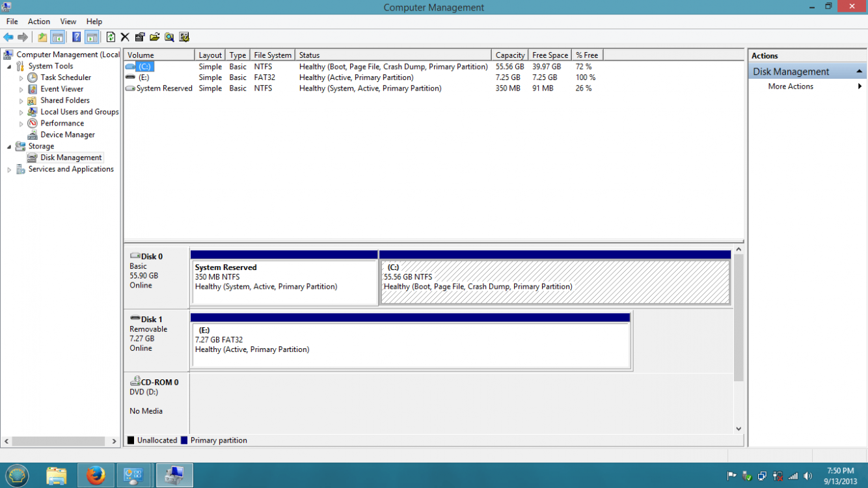868x488 pixels.
Task: Expand the Shared Folders node arrow
Action: click(21, 100)
